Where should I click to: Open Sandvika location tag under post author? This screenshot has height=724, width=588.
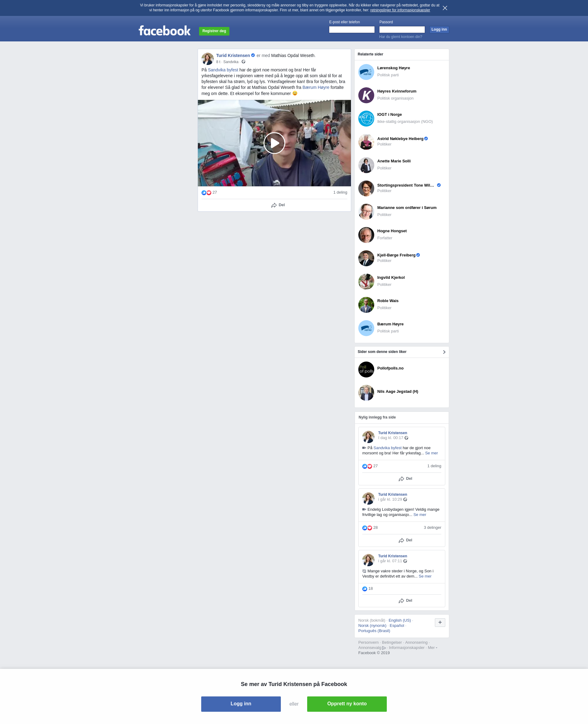[x=231, y=62]
